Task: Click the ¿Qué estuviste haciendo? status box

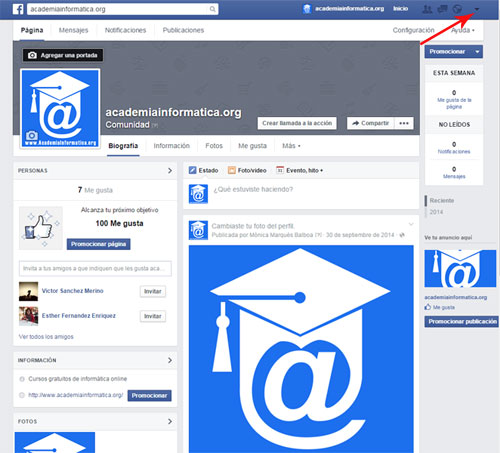Action: (301, 194)
